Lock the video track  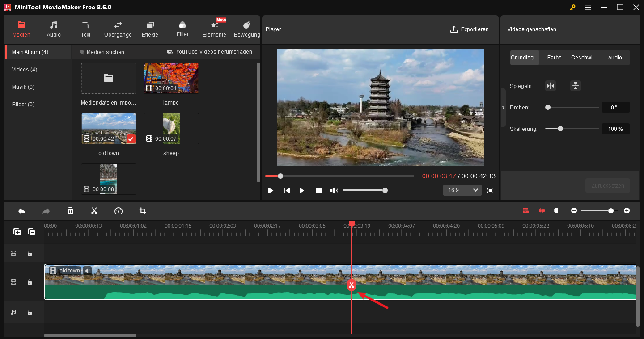pos(30,282)
